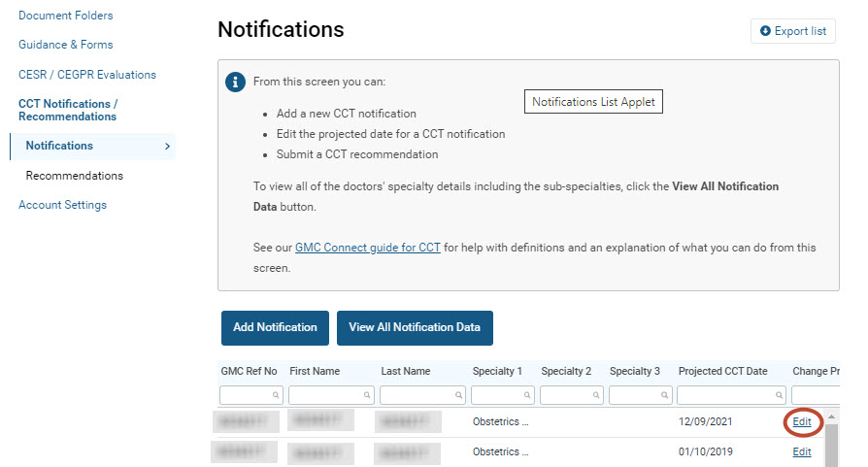
Task: Click search icon in GMC Ref No filter
Action: [275, 395]
